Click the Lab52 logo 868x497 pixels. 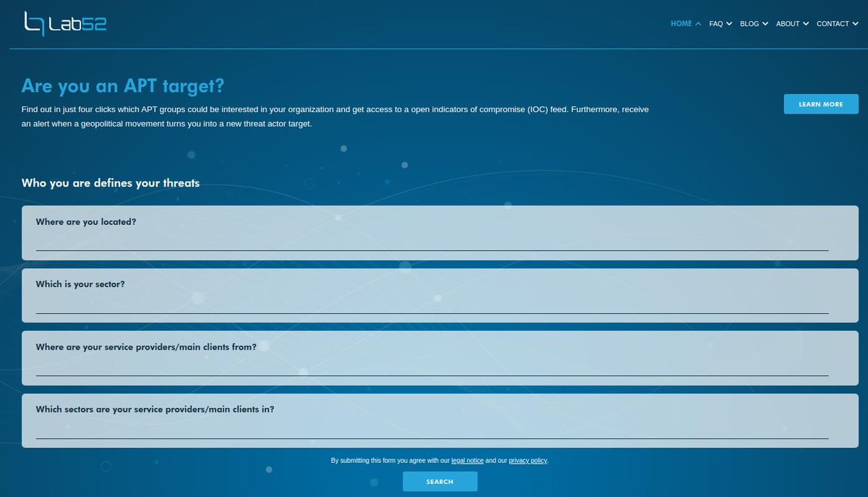[x=65, y=24]
